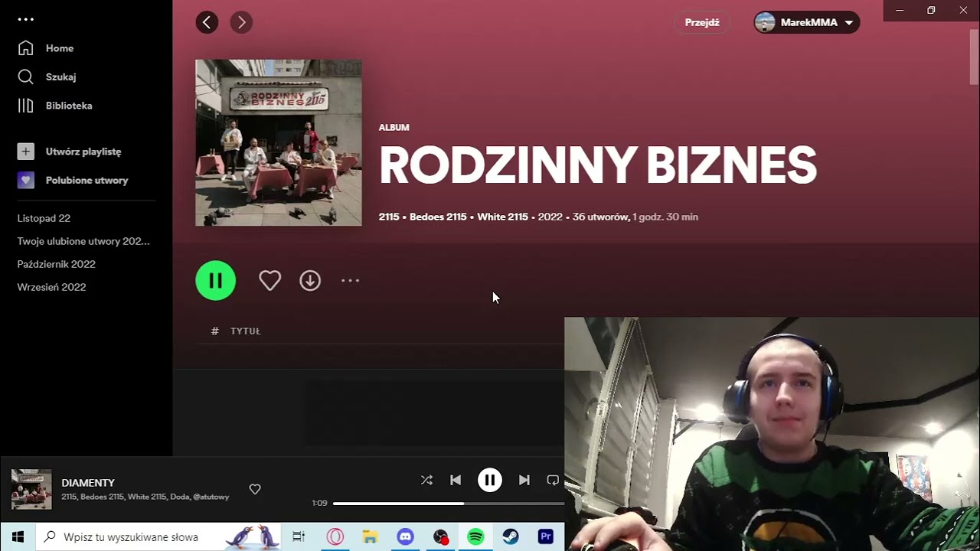Open the three-dot app menu at top left
Screen dimensions: 980x551
pyautogui.click(x=26, y=19)
